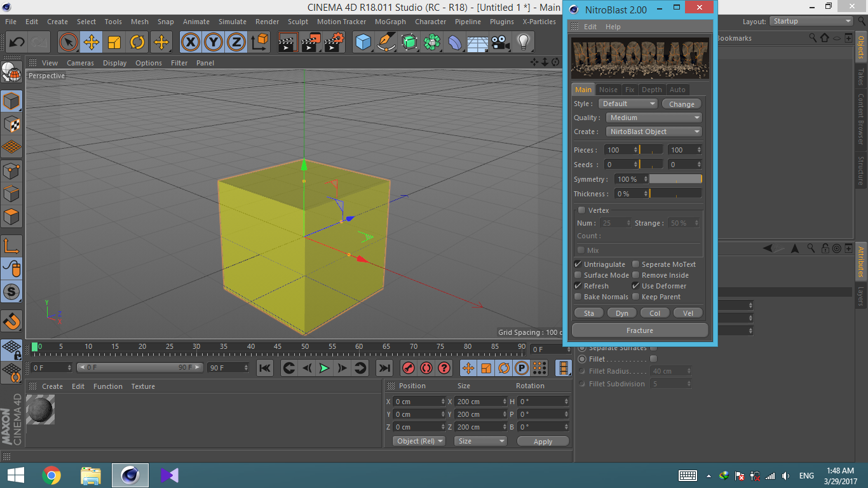Switch to NitroBlast Noise tab
The height and width of the screenshot is (488, 868).
tap(608, 90)
